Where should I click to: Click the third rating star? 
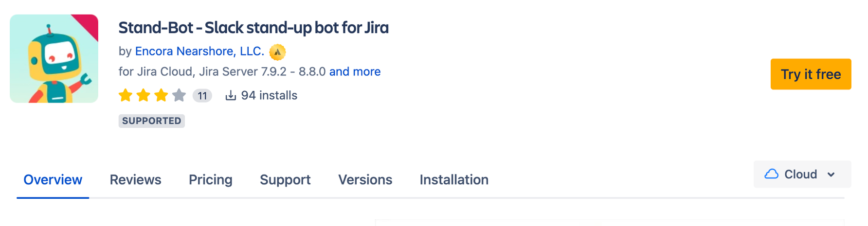point(161,95)
